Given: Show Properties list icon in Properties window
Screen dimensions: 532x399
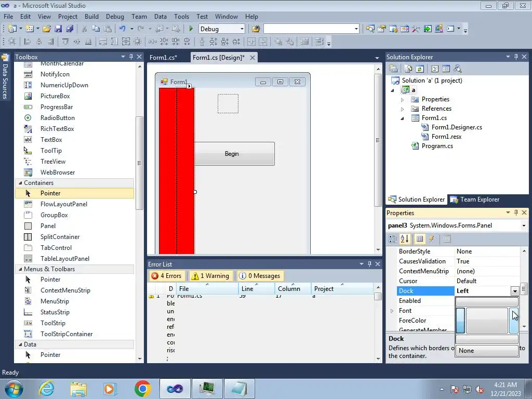Looking at the screenshot, I should 420,239.
